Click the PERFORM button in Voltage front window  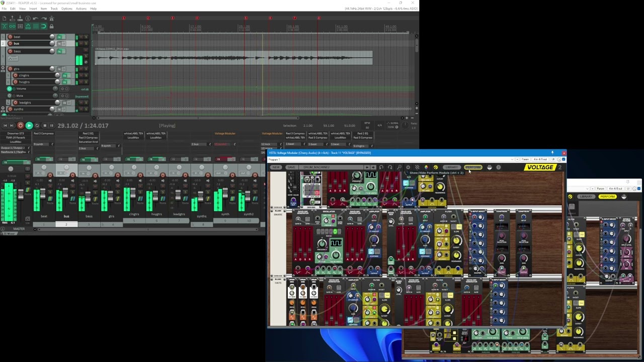coord(473,167)
